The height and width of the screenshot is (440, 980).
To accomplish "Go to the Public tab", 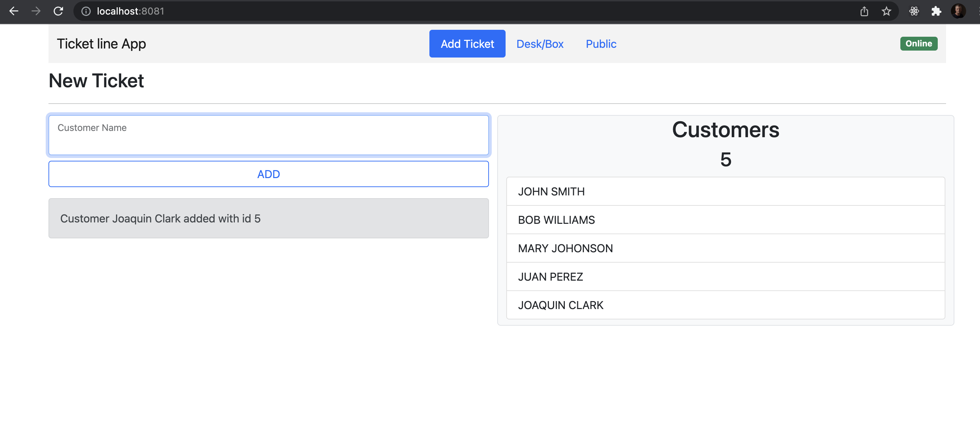I will pos(601,44).
